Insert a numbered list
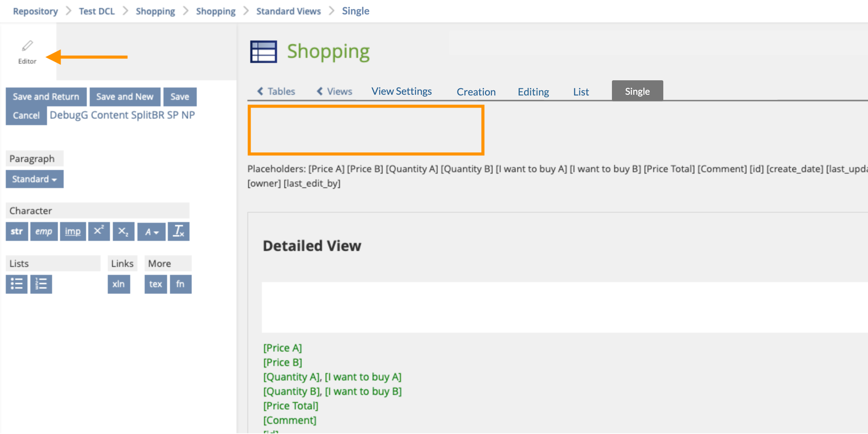The image size is (868, 434). click(41, 284)
